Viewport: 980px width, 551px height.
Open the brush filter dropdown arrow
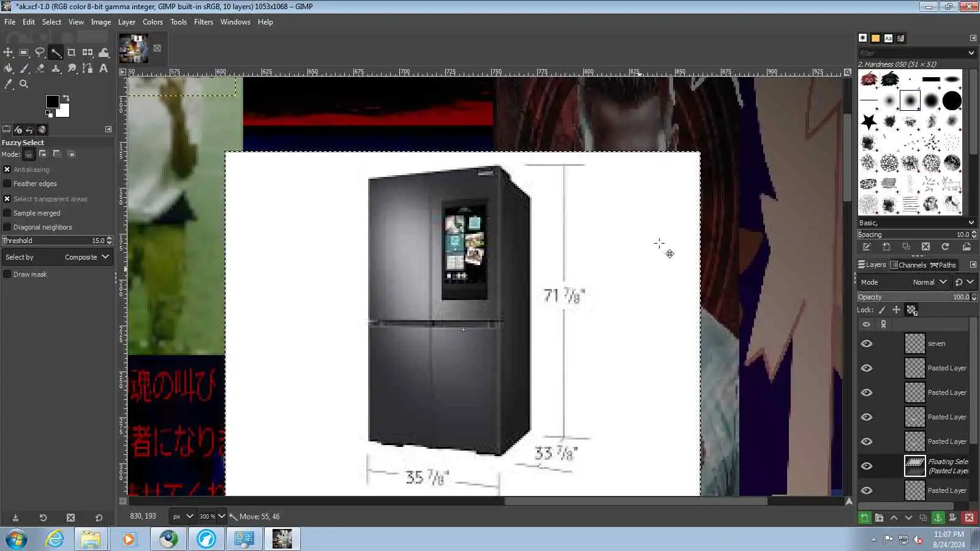[971, 53]
